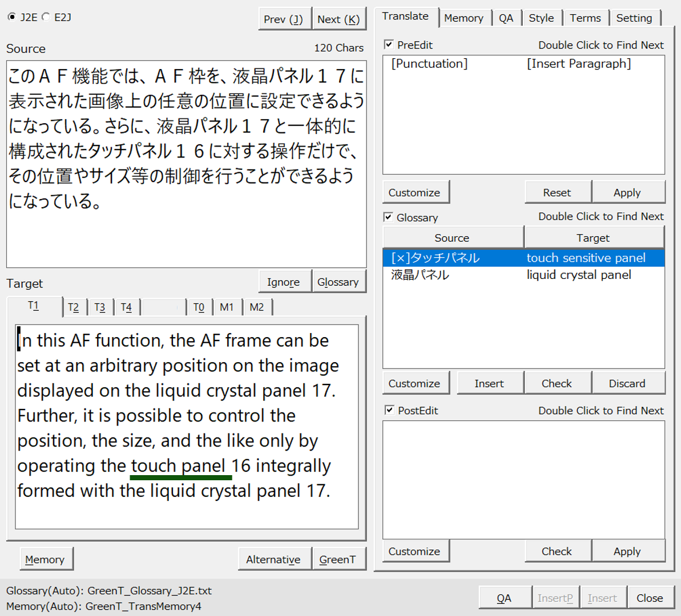681x616 pixels.
Task: Select the J2E radio button
Action: coord(12,17)
